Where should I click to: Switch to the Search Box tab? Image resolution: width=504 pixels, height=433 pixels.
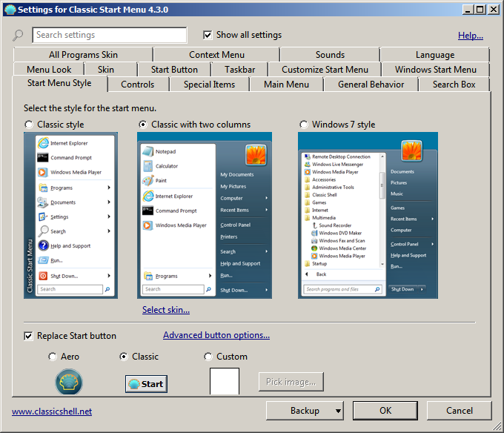[454, 85]
